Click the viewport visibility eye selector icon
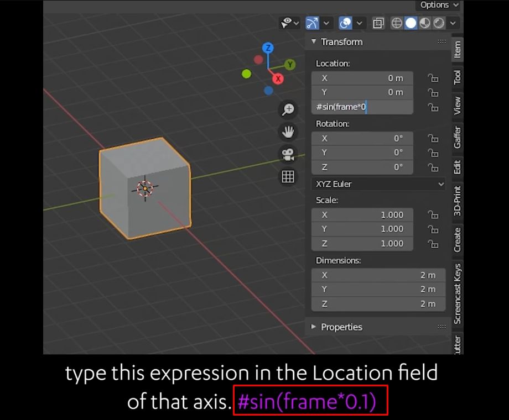509x420 pixels. 286,23
